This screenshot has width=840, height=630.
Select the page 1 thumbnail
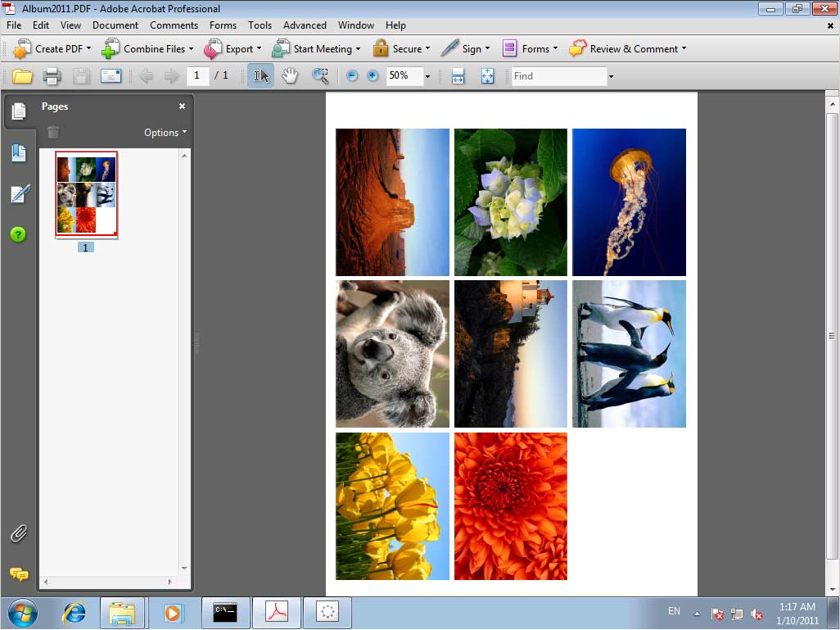pyautogui.click(x=86, y=193)
